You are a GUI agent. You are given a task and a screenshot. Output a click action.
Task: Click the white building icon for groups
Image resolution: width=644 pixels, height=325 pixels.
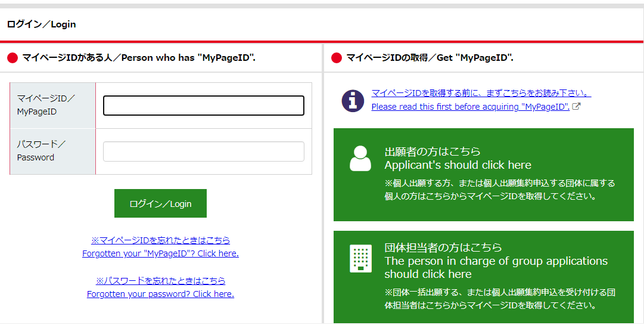(360, 258)
